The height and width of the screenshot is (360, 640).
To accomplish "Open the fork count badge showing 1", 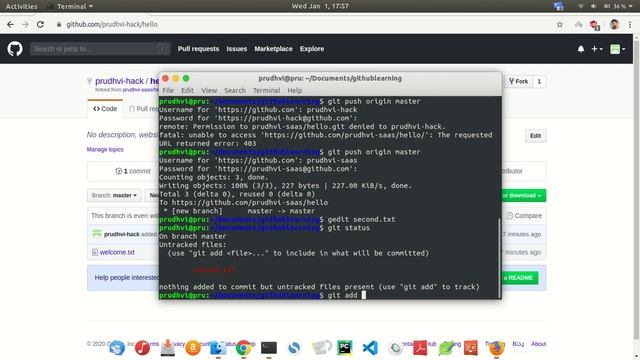I will click(x=539, y=82).
